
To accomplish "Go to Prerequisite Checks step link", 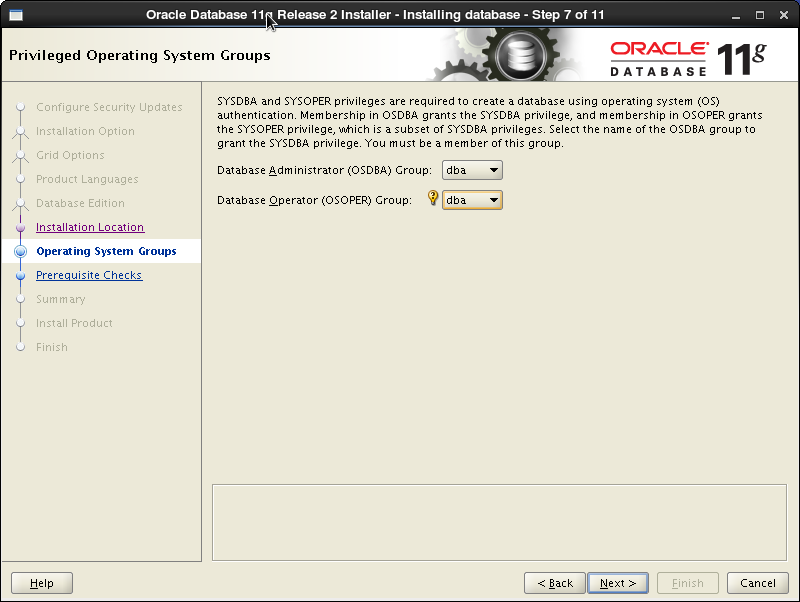I will pyautogui.click(x=89, y=275).
